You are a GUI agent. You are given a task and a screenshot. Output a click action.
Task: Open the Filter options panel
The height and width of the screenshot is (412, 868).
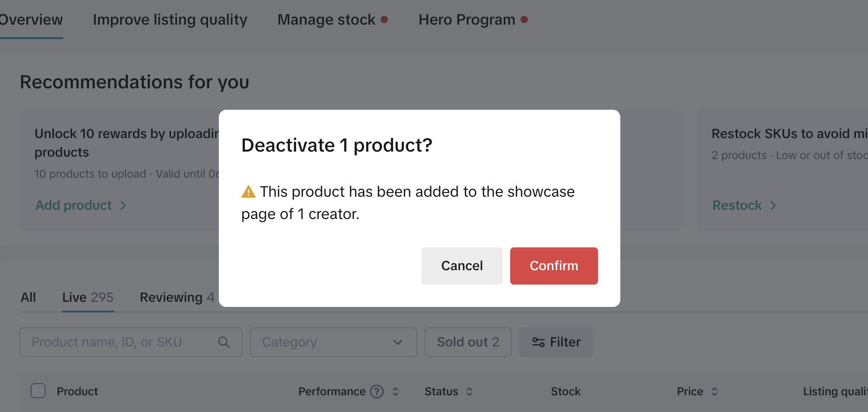(x=556, y=342)
